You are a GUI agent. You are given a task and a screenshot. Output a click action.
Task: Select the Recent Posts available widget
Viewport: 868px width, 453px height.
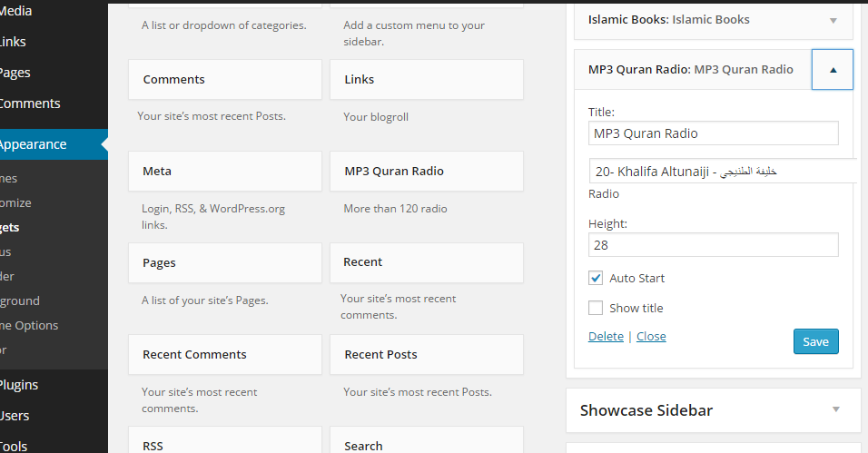coord(426,354)
